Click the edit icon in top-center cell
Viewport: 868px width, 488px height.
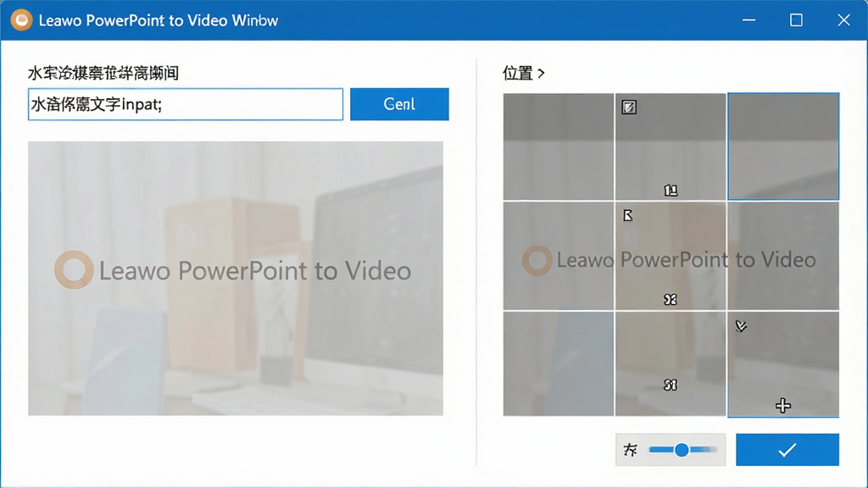[629, 108]
